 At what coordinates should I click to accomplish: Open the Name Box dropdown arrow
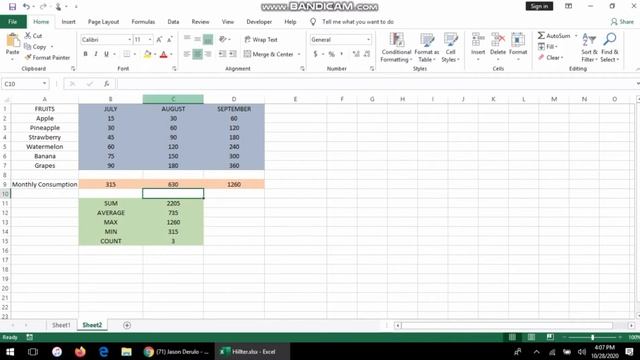44,84
